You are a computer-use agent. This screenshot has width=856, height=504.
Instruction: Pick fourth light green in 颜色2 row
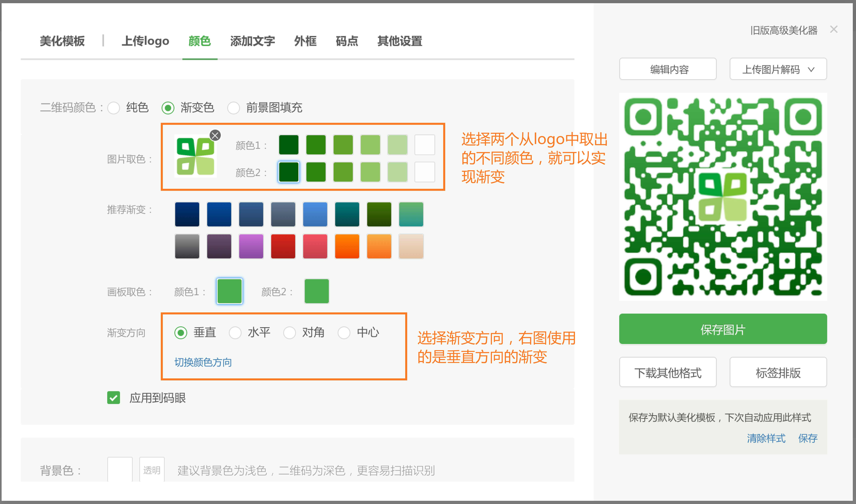370,172
